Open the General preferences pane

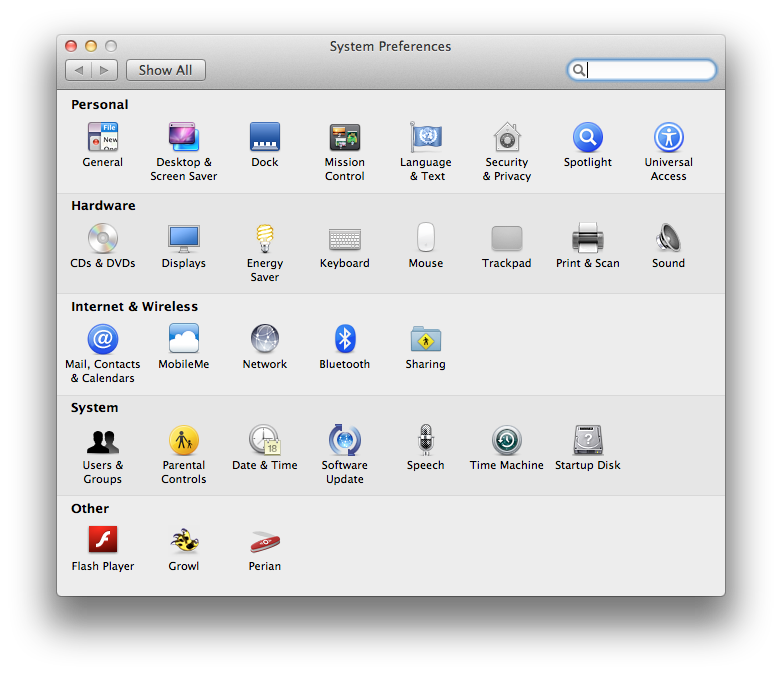tap(103, 138)
